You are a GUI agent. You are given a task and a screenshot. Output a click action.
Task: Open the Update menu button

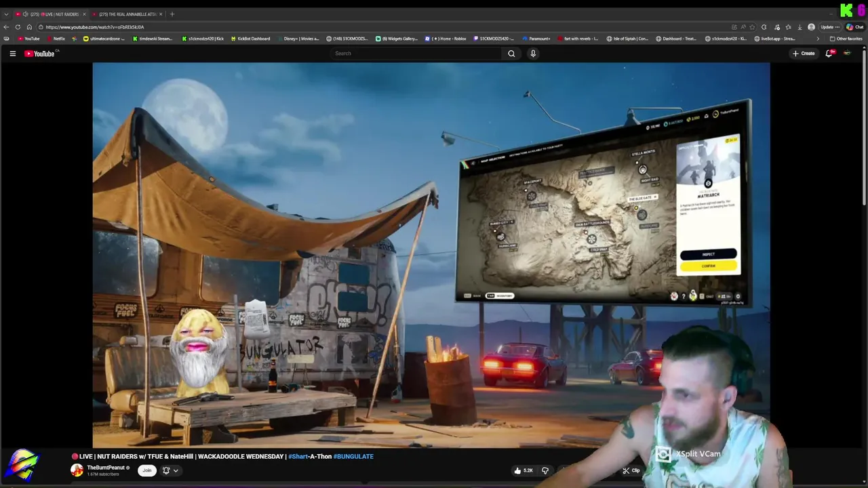pos(830,27)
